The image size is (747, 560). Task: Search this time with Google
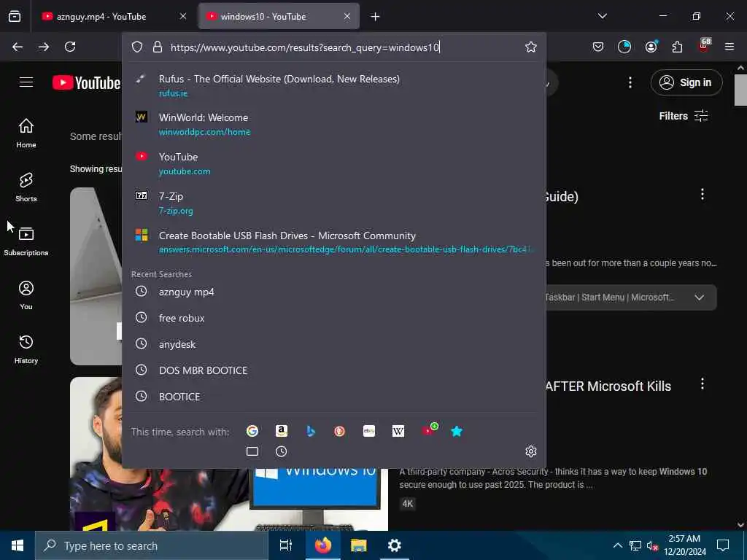coord(252,432)
